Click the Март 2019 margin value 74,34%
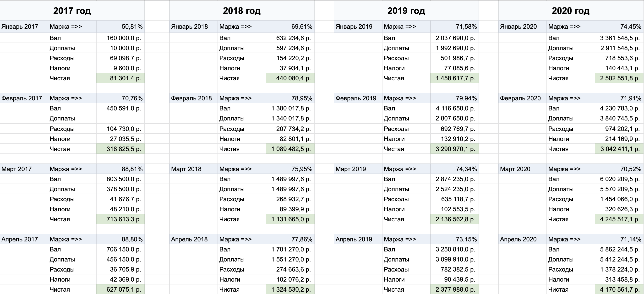Viewport: 644px width, 294px height. click(454, 169)
